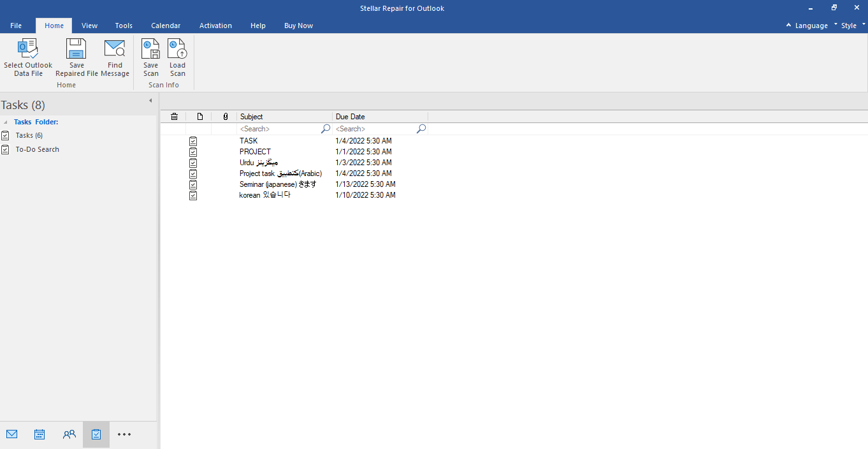This screenshot has width=868, height=449.
Task: Open the View ribbon tab
Action: pos(90,26)
